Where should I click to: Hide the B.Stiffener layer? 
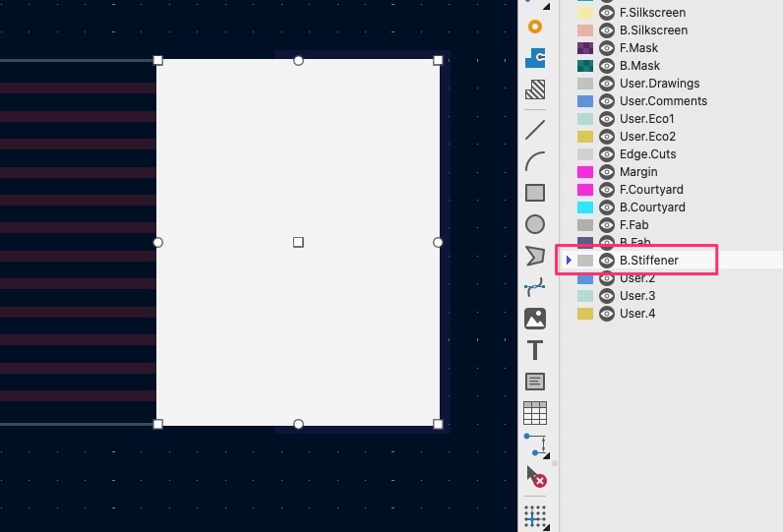pyautogui.click(x=607, y=261)
